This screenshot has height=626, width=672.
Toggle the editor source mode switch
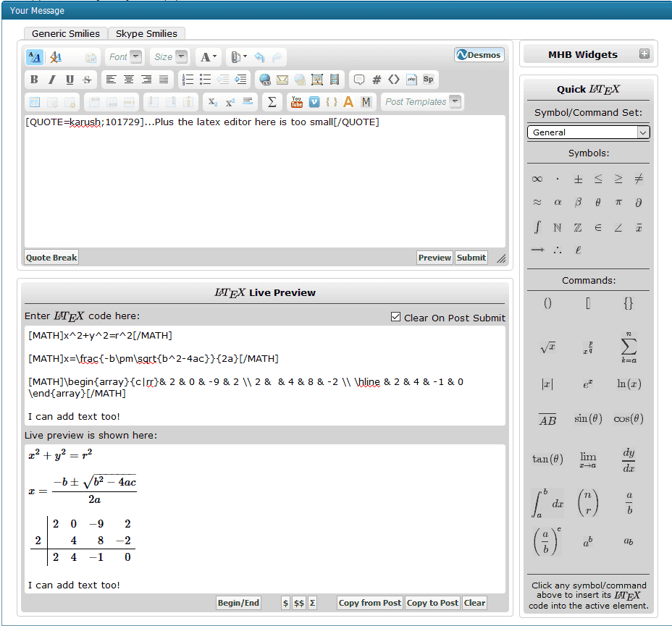tap(34, 57)
